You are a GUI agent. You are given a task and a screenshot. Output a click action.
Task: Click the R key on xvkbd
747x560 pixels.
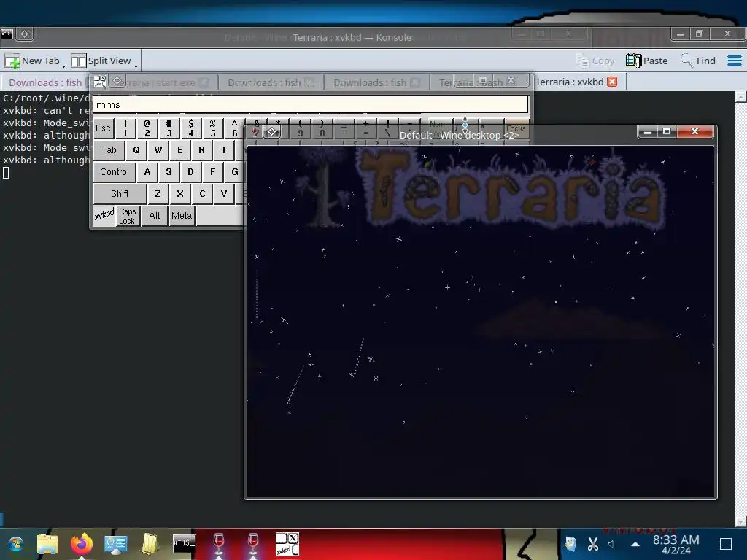(x=201, y=150)
